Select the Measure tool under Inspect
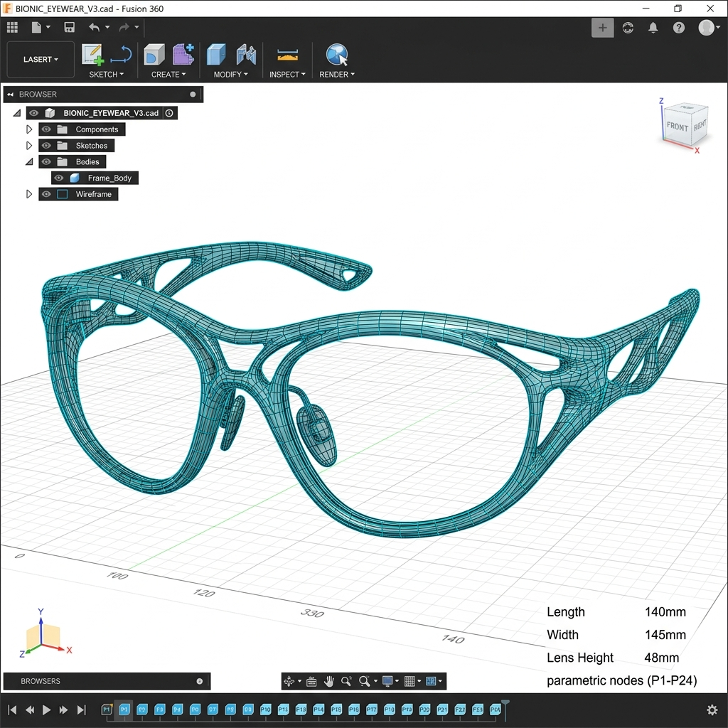This screenshot has width=728, height=728. [287, 55]
